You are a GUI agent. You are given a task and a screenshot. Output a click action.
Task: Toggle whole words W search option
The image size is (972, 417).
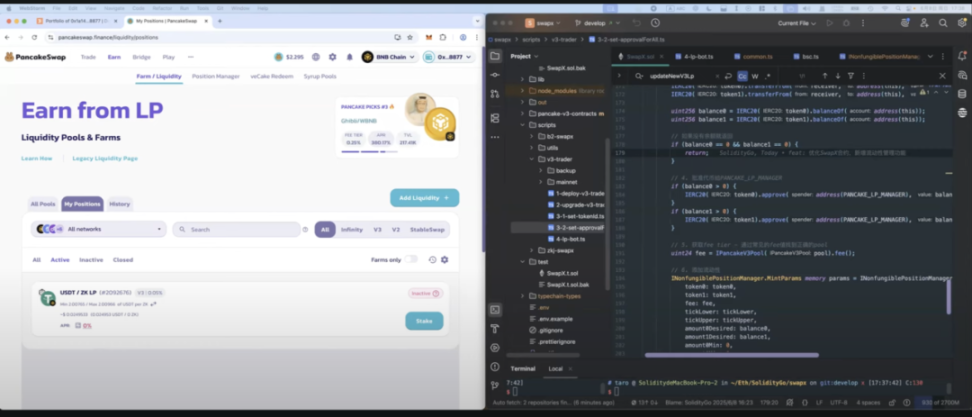755,76
